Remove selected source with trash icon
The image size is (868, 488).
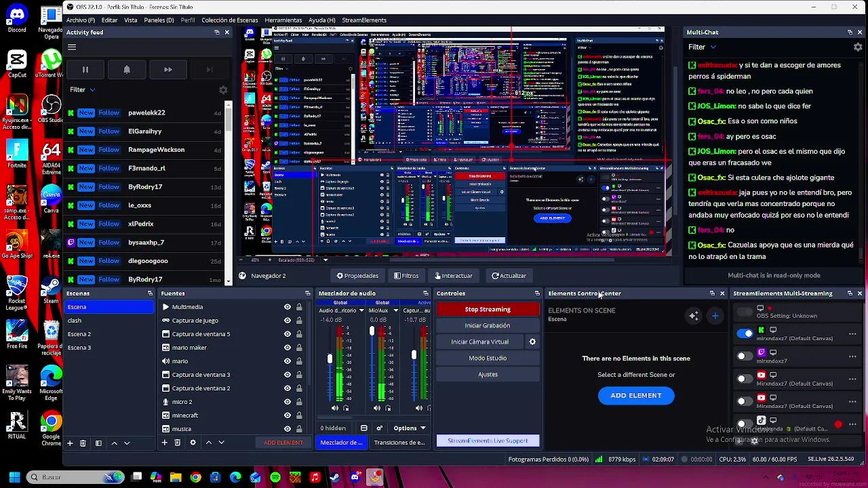coord(177,443)
